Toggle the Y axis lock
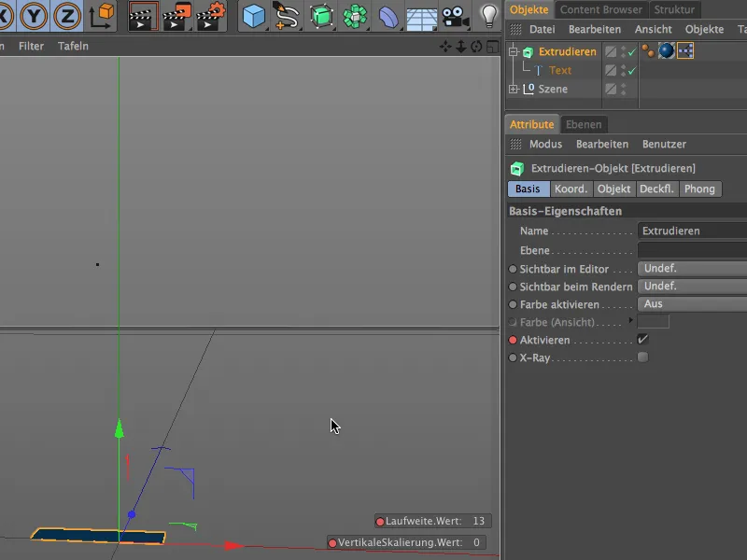 pos(34,16)
